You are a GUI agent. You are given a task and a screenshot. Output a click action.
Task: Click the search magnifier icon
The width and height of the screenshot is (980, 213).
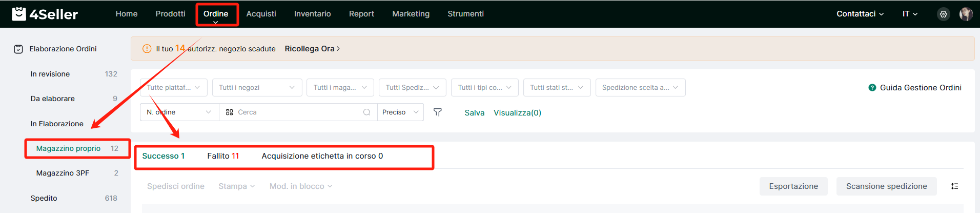click(366, 112)
